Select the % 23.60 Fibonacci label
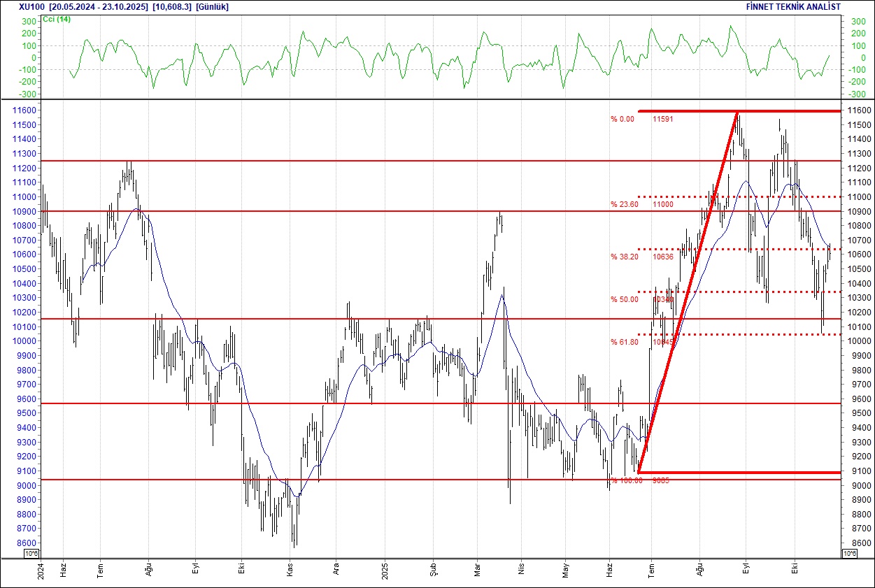 622,204
